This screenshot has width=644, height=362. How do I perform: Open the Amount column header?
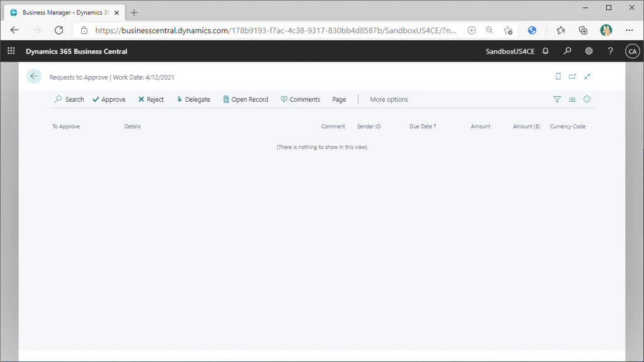click(480, 126)
